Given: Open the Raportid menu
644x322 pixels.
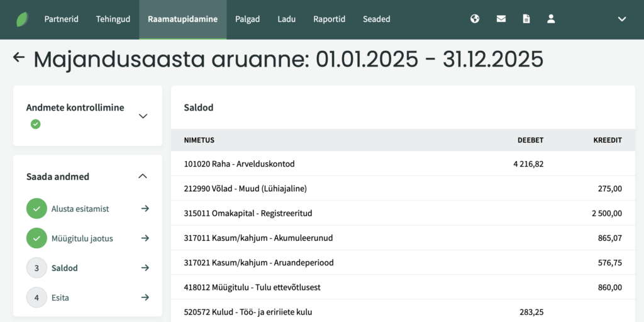Looking at the screenshot, I should click(329, 19).
